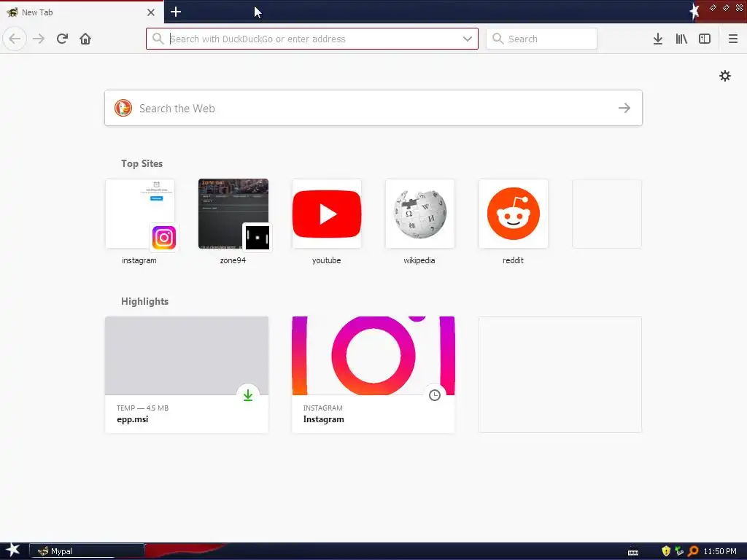Screen dimensions: 747x560
Task: Go back with the back arrow button
Action: pyautogui.click(x=15, y=39)
